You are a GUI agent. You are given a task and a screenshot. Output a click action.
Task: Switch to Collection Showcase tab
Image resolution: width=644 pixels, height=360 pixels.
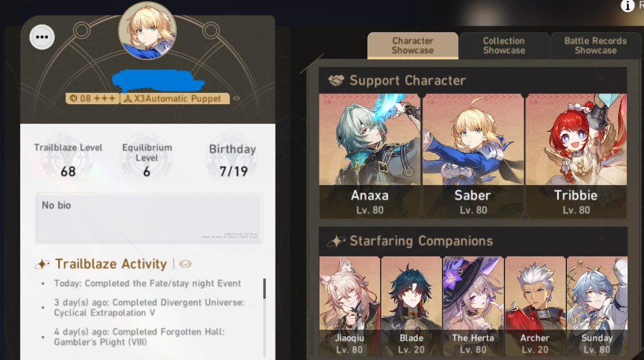click(x=504, y=45)
